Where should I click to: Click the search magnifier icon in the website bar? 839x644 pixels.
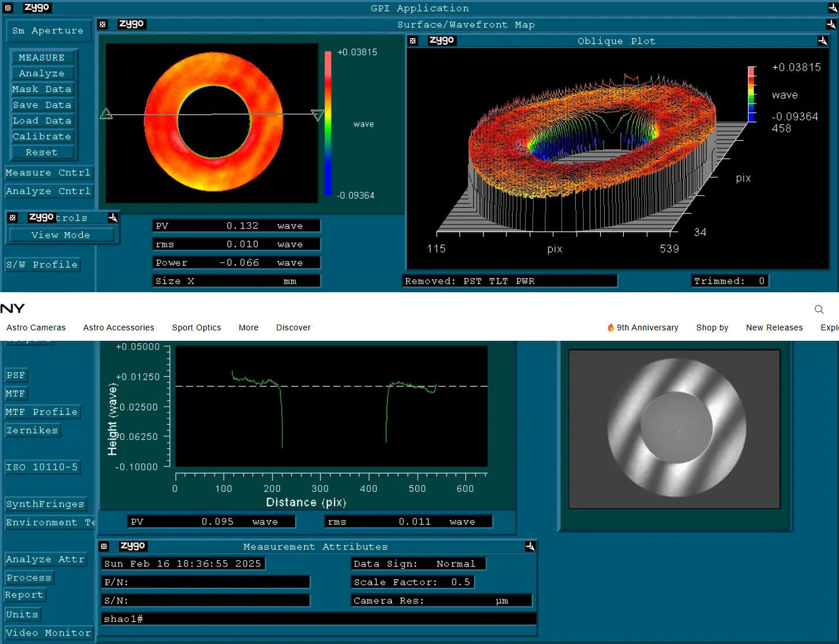click(x=819, y=310)
